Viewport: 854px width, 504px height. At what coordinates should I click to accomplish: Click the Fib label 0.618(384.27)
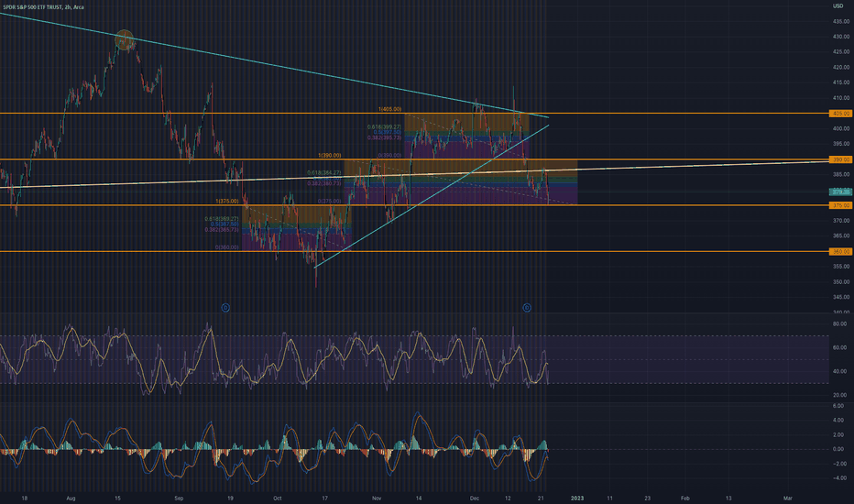tap(324, 172)
